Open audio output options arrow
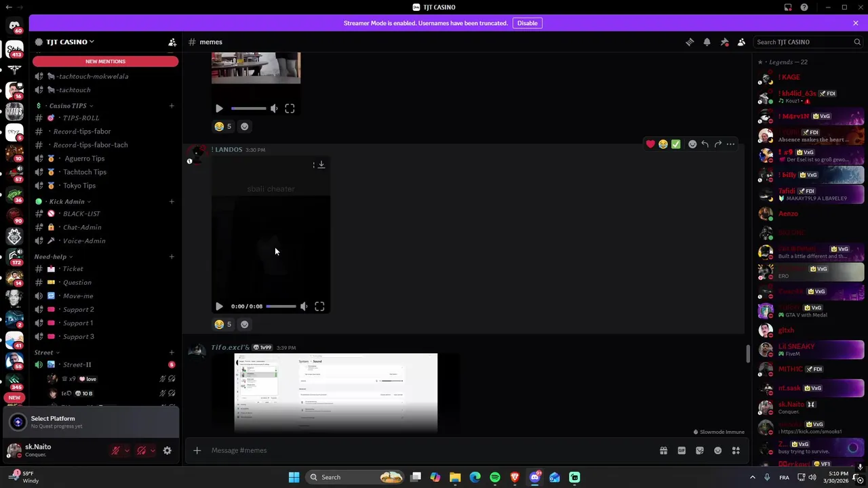 coord(152,451)
